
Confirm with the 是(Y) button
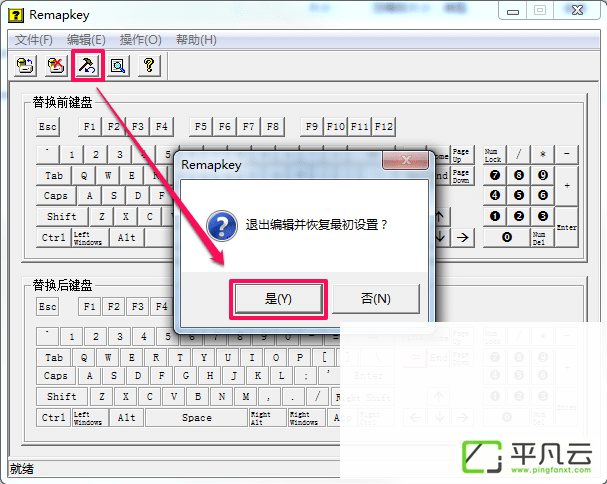tap(278, 299)
